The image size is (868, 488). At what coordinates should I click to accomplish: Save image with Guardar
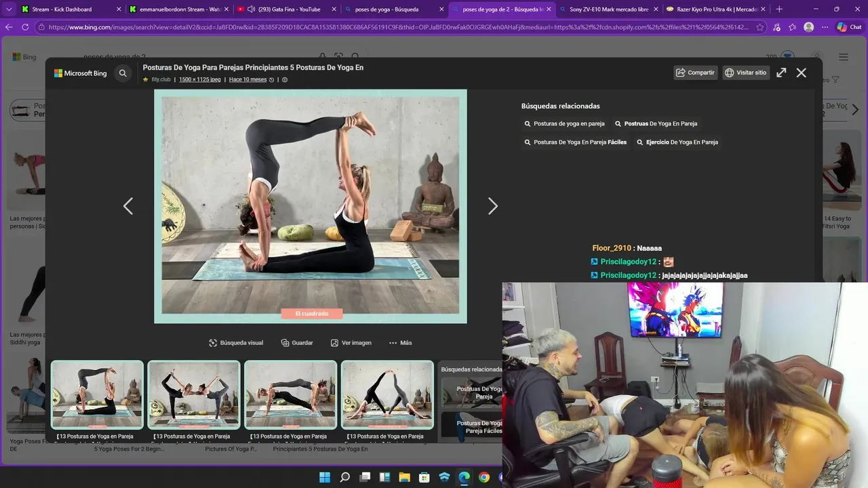coord(297,343)
